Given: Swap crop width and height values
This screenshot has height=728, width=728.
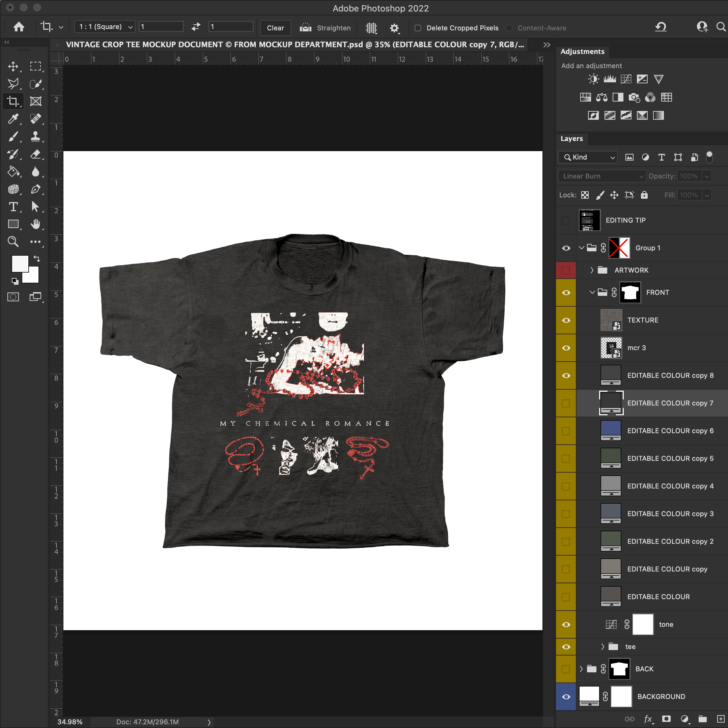Looking at the screenshot, I should (x=196, y=27).
